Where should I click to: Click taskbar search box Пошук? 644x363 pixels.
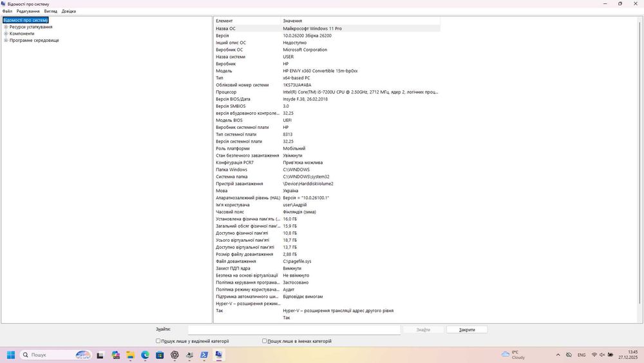click(56, 355)
